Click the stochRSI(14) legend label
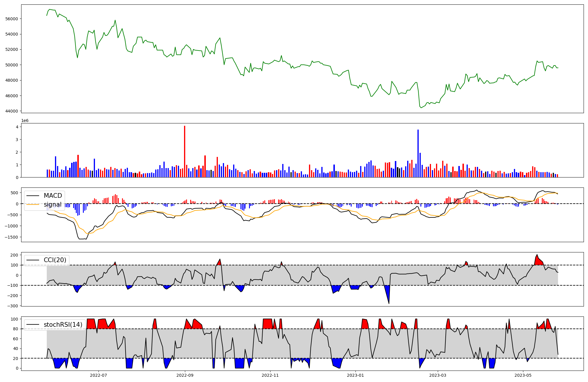The height and width of the screenshot is (382, 588). (63, 325)
